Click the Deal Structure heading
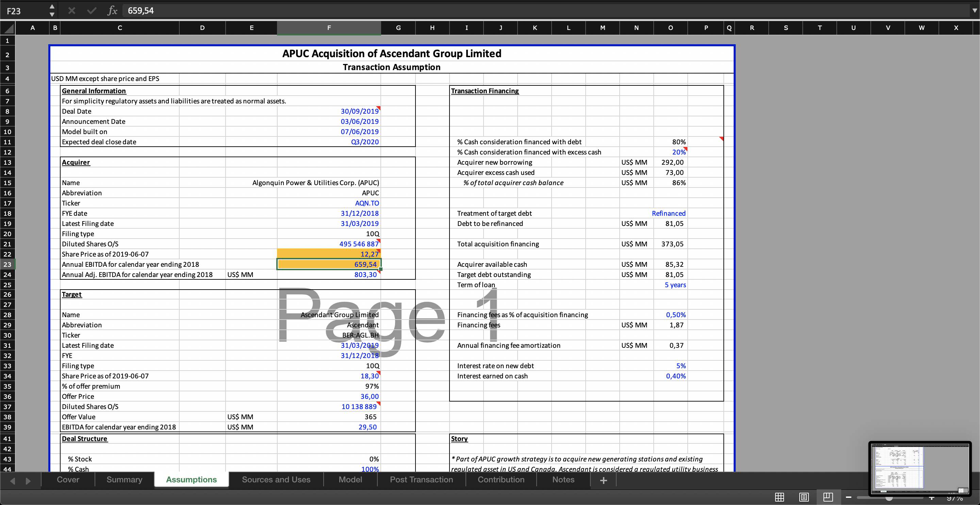The width and height of the screenshot is (980, 505). pyautogui.click(x=84, y=439)
